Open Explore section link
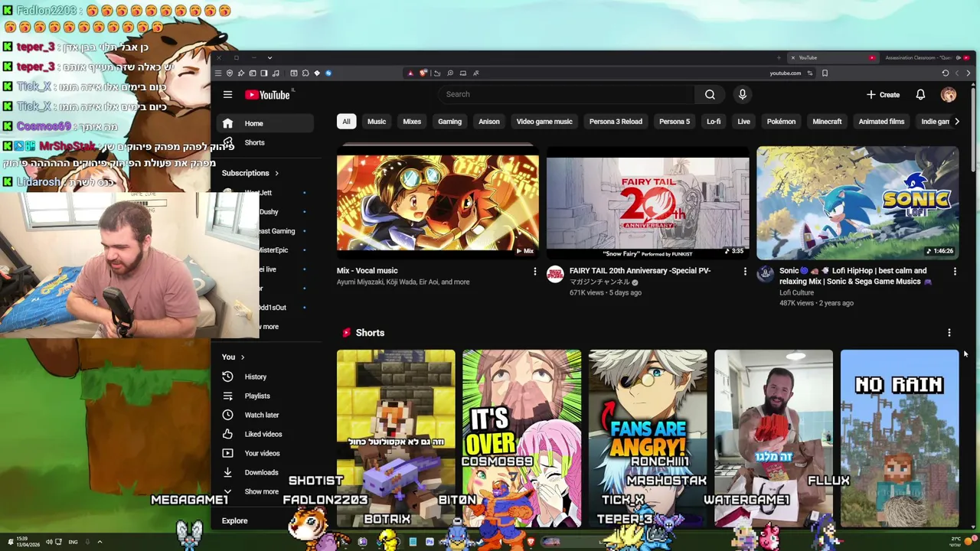 [x=234, y=520]
